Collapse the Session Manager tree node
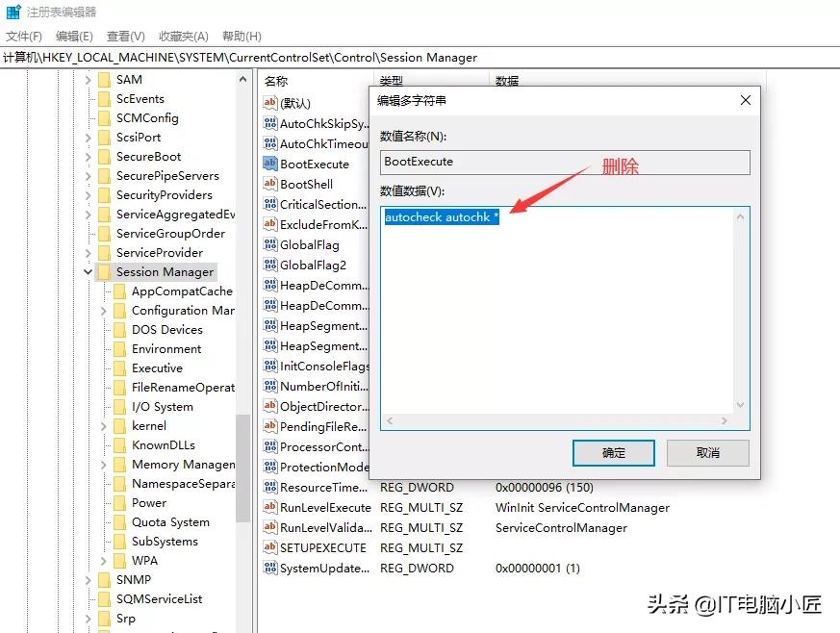The width and height of the screenshot is (840, 633). point(88,272)
